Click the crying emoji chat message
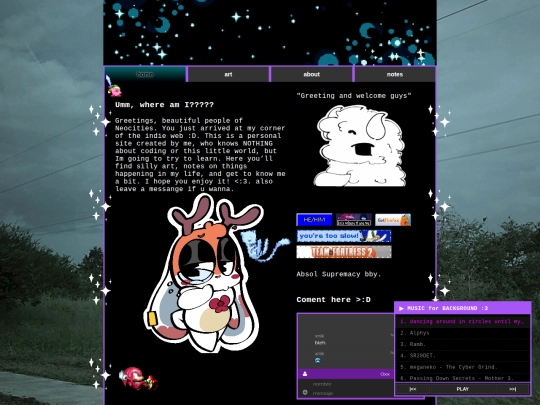The height and width of the screenshot is (405, 540). pos(318,361)
